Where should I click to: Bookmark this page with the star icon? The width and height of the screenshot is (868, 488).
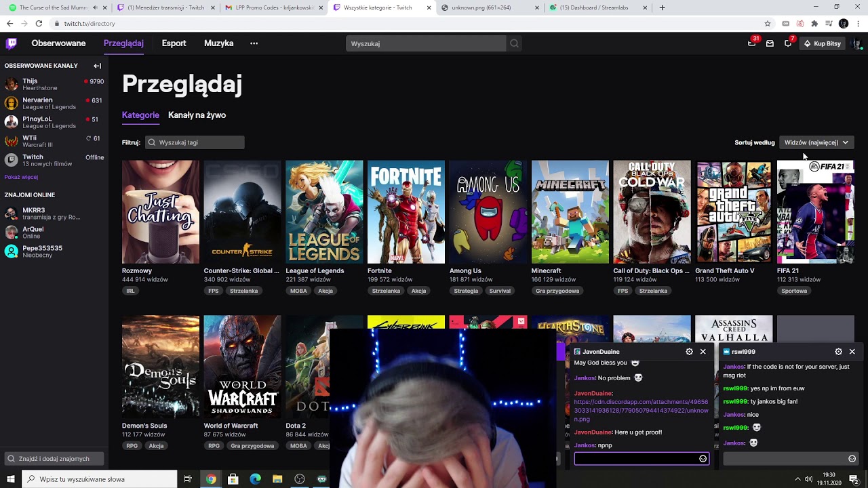pyautogui.click(x=767, y=23)
